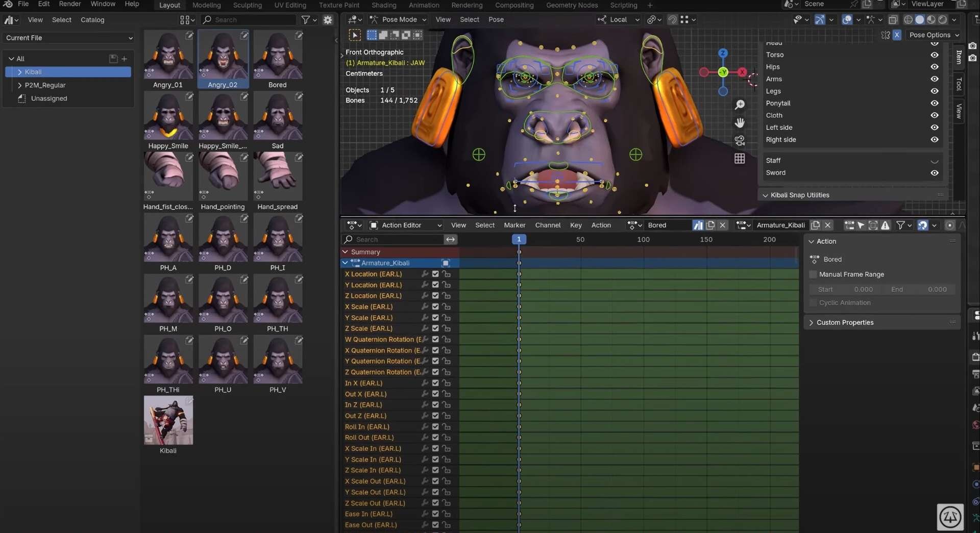Click the proportional editing icon in action editor
Screen dimensions: 980x533
click(x=949, y=225)
